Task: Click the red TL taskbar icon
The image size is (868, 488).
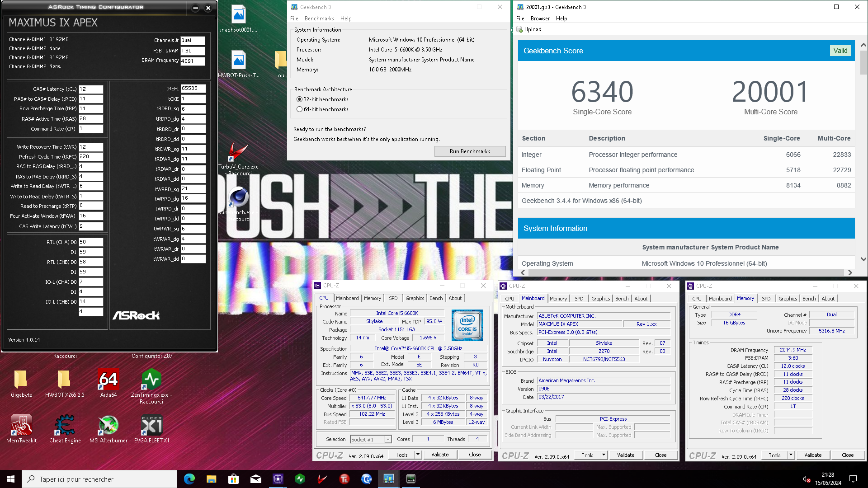Action: pos(344,479)
